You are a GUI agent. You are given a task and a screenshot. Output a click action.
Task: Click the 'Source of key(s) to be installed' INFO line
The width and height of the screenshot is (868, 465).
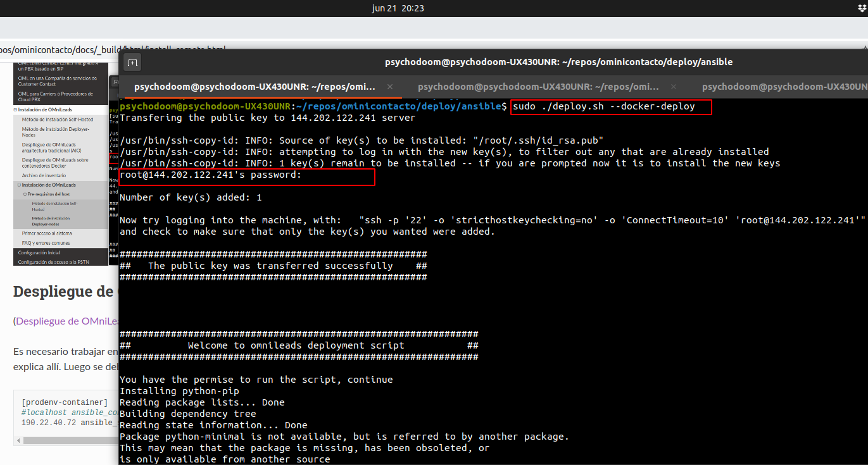point(362,140)
